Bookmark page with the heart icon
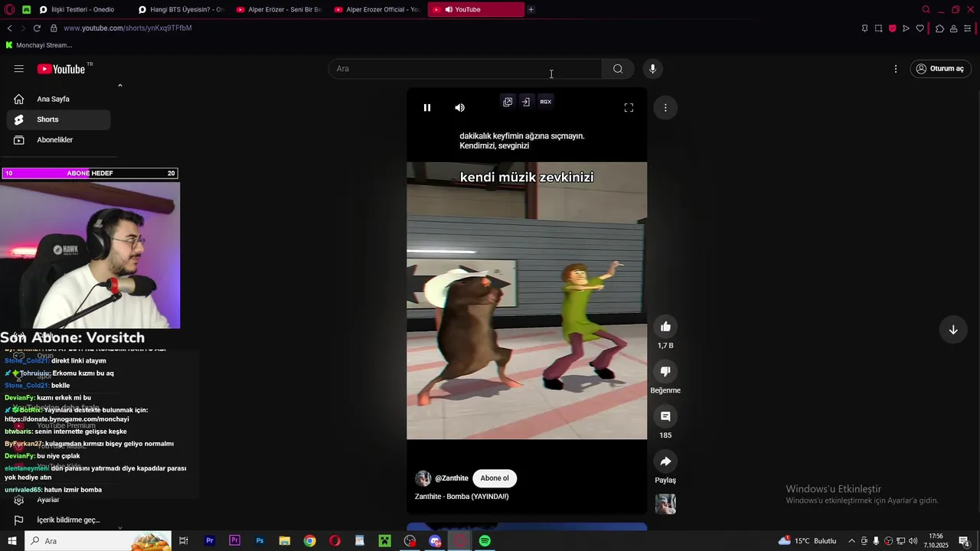This screenshot has height=551, width=980. (920, 28)
